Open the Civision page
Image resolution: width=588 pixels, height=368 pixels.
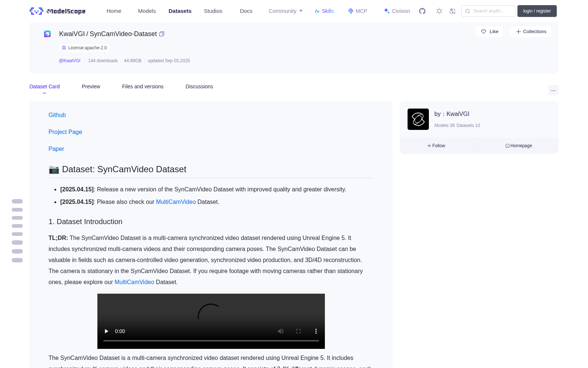397,11
